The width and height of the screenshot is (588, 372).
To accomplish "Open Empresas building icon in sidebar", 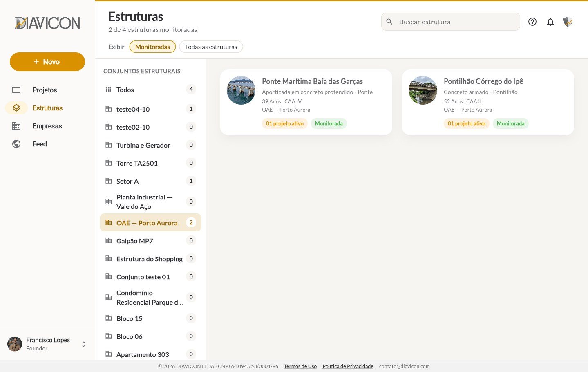I will pyautogui.click(x=16, y=126).
